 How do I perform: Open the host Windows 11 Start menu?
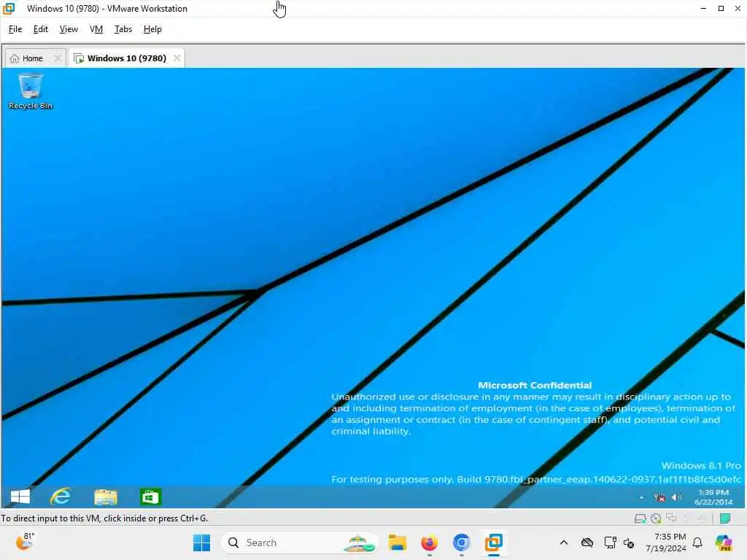click(201, 542)
